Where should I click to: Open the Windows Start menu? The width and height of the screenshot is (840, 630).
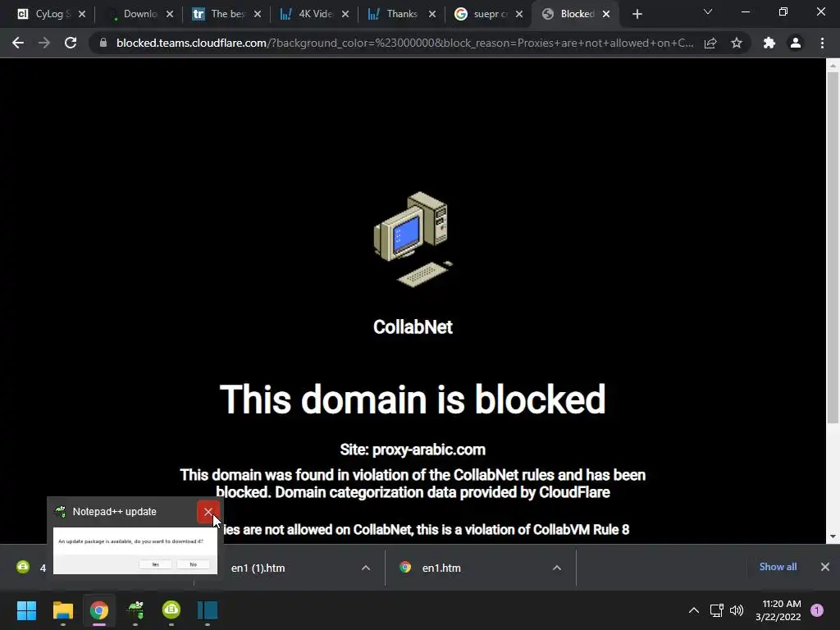coord(26,610)
